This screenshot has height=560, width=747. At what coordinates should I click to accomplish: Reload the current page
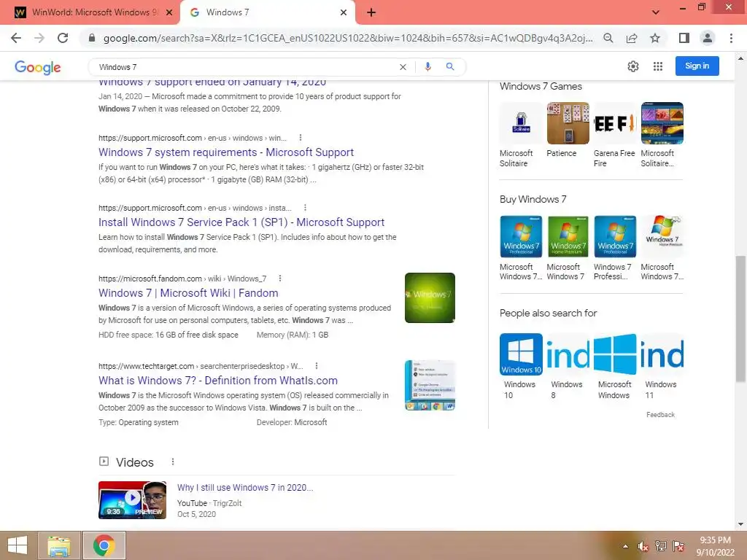tap(63, 38)
